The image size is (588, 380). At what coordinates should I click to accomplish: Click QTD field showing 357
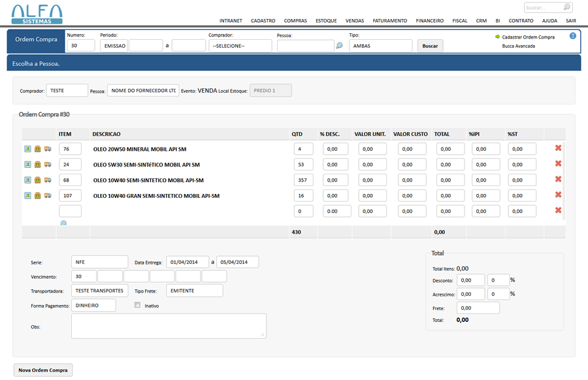click(303, 180)
